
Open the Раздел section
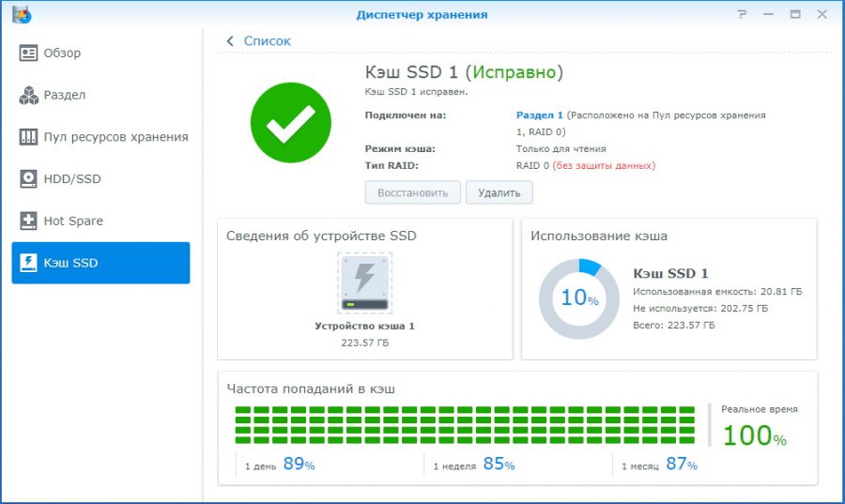[x=100, y=95]
